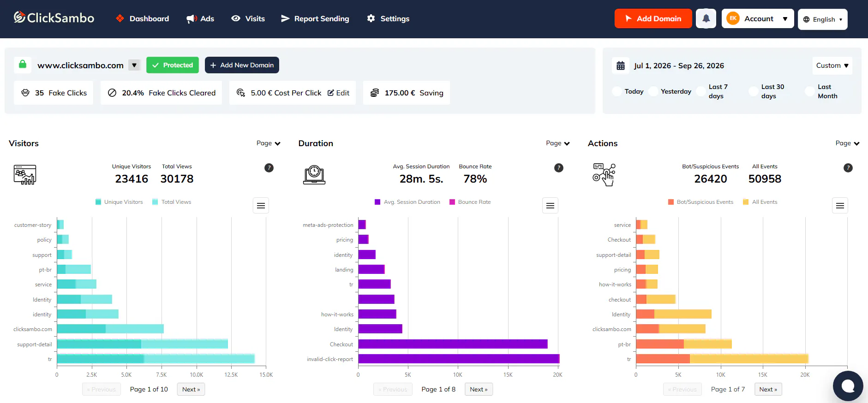Open help for Actions panel
The height and width of the screenshot is (403, 868).
pyautogui.click(x=848, y=168)
